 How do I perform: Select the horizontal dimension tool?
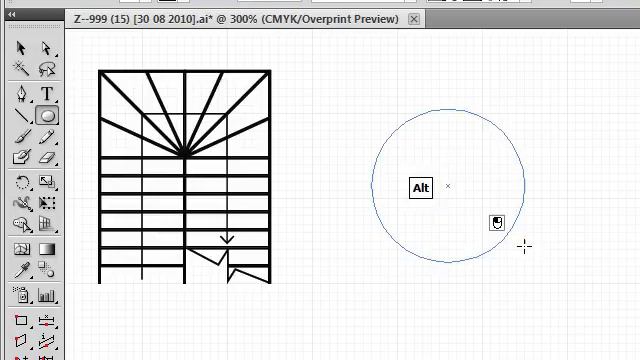point(47,320)
